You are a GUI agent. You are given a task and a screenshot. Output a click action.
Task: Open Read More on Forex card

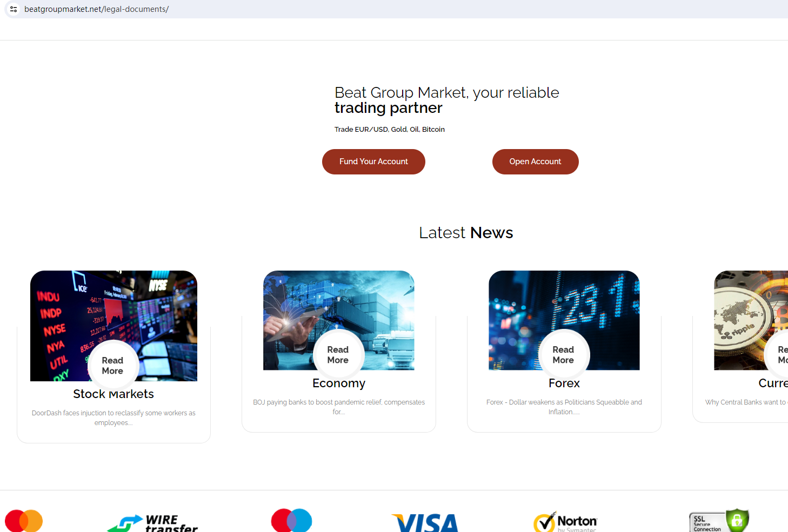[564, 355]
